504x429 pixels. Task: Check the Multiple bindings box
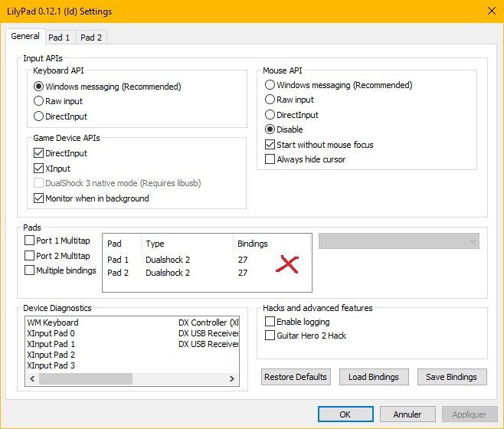click(30, 270)
